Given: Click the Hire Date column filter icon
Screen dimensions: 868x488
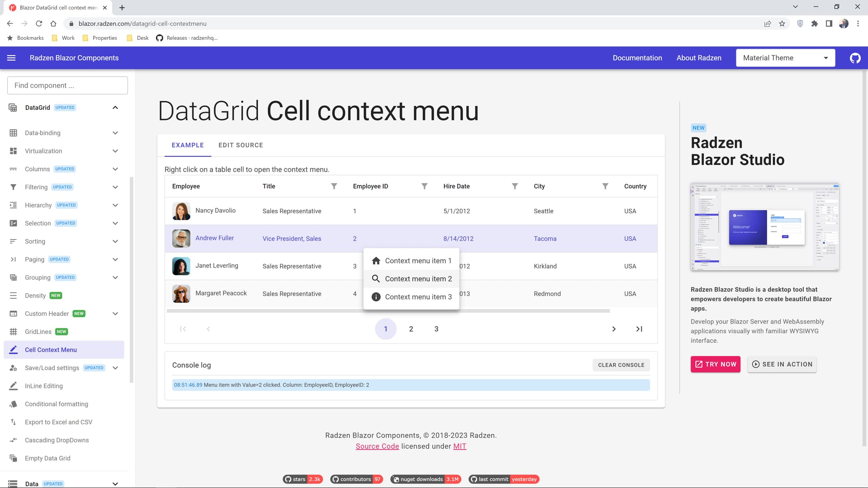Looking at the screenshot, I should tap(515, 186).
